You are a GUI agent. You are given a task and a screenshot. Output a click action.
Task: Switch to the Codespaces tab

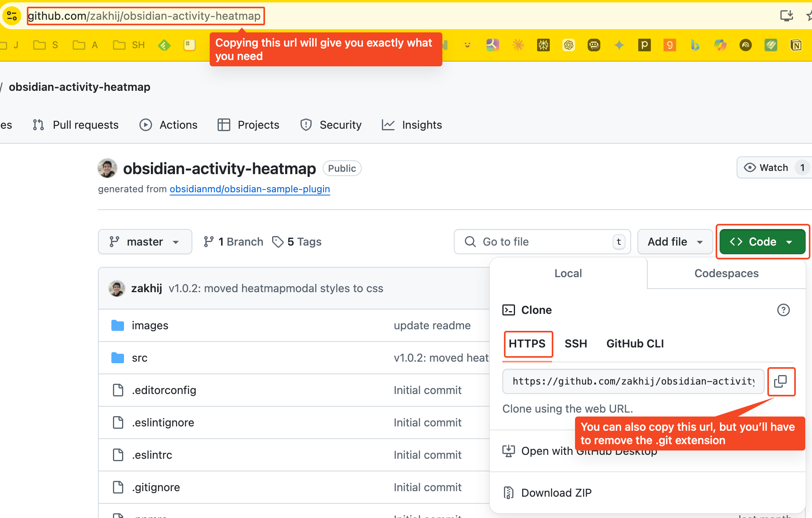coord(726,273)
